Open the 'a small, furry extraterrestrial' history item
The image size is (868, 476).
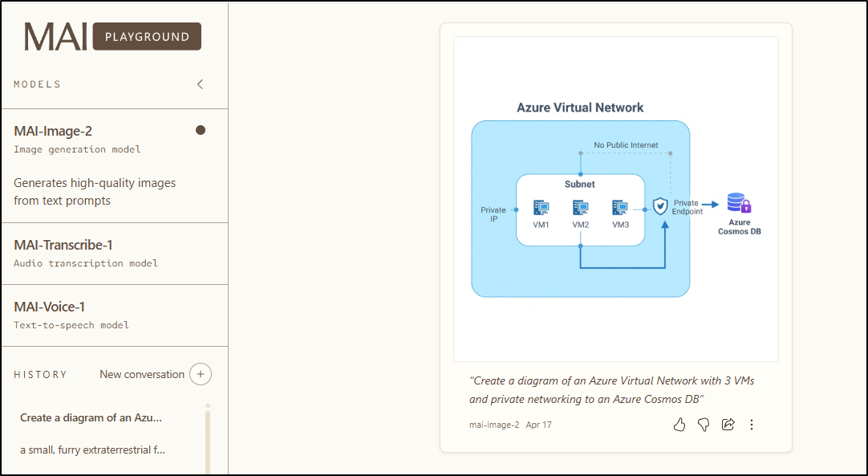93,450
